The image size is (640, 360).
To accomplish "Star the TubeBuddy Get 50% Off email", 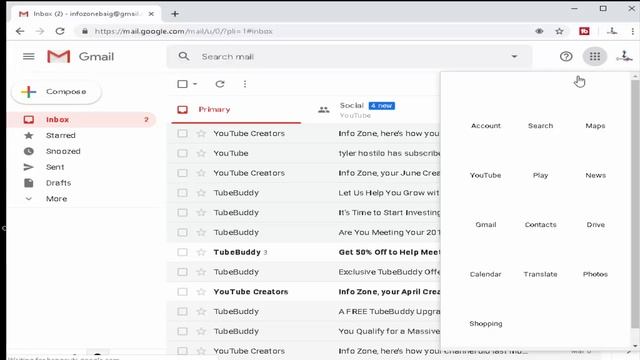I will click(x=201, y=252).
